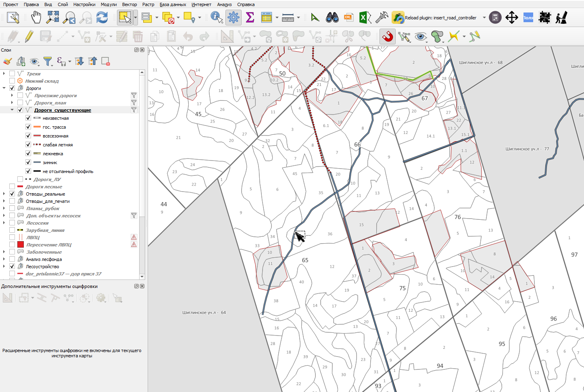Enable the Треки layer checkbox
The width and height of the screenshot is (584, 392).
pos(12,74)
